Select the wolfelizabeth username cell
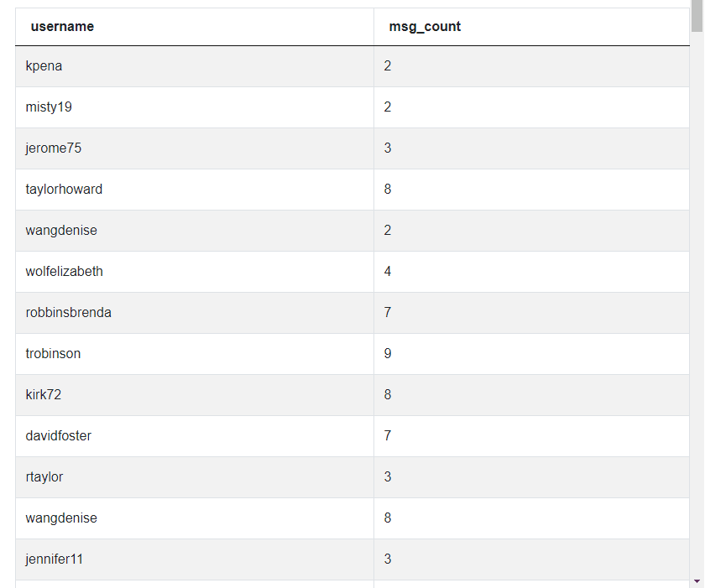 (x=195, y=272)
